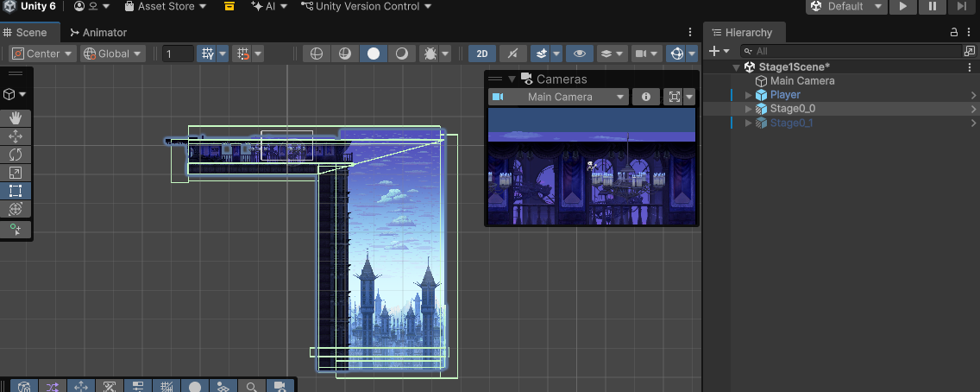Screen dimensions: 980x392
Task: Collapse the Cameras overlay panel
Action: tap(512, 79)
